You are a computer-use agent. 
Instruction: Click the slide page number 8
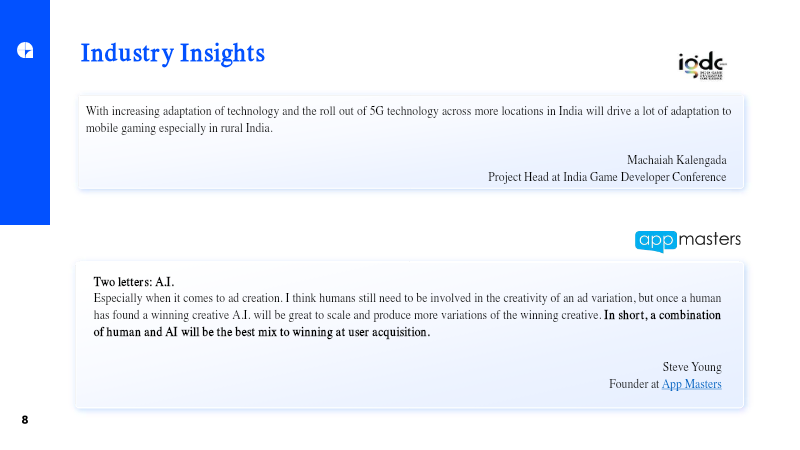[24, 419]
